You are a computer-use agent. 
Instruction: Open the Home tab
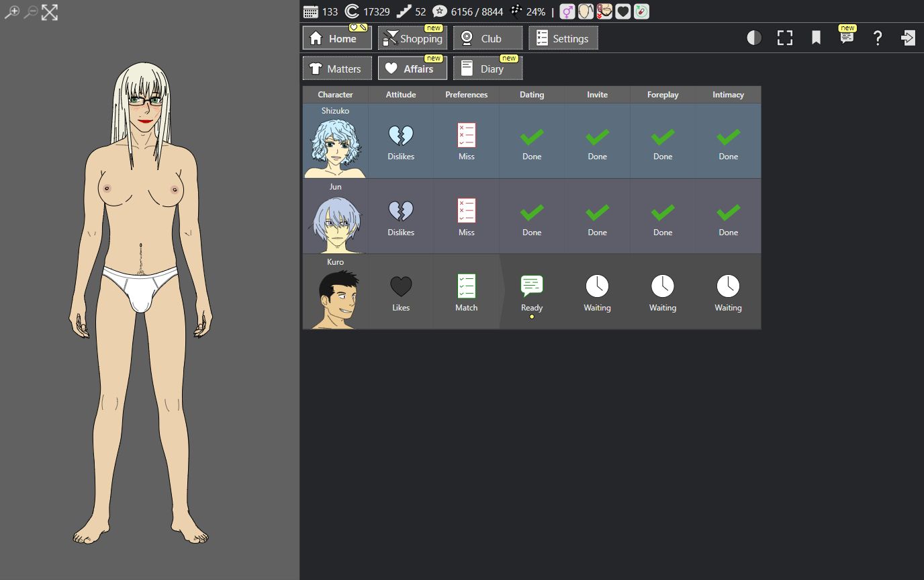pyautogui.click(x=336, y=38)
